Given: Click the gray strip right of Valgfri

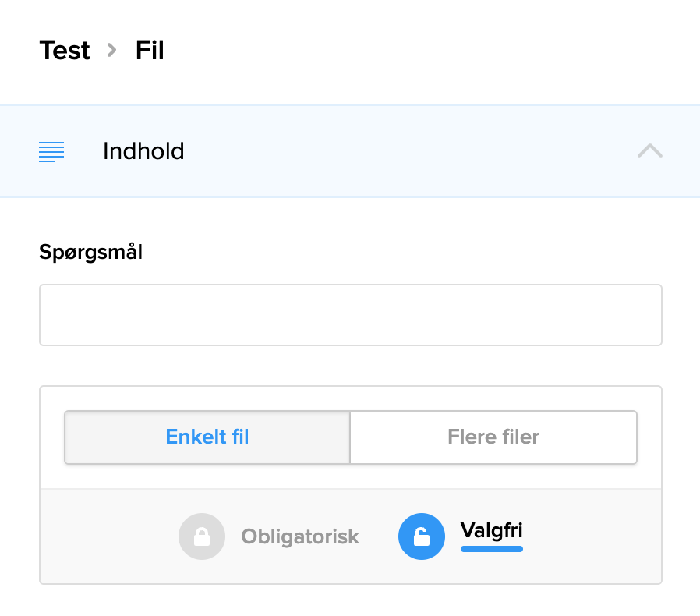Looking at the screenshot, I should [592, 536].
